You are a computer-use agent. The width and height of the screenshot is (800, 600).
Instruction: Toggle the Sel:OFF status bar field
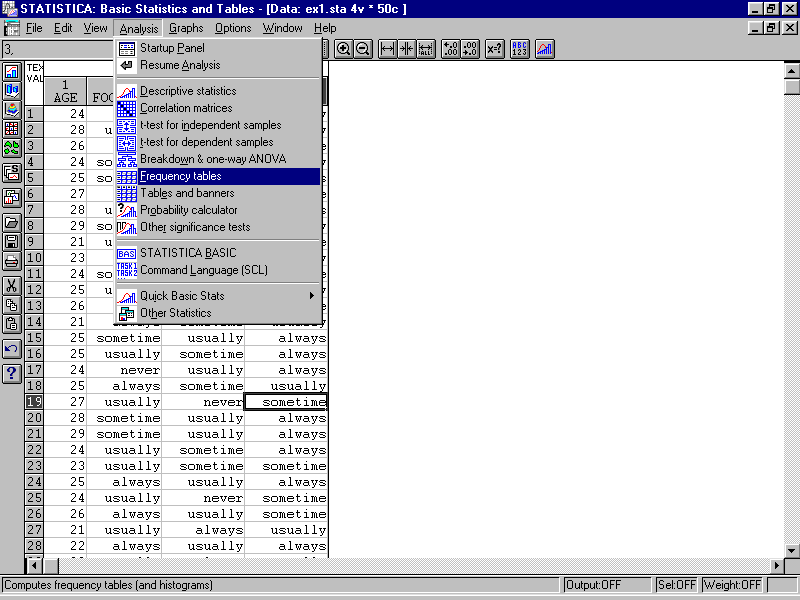tap(677, 585)
